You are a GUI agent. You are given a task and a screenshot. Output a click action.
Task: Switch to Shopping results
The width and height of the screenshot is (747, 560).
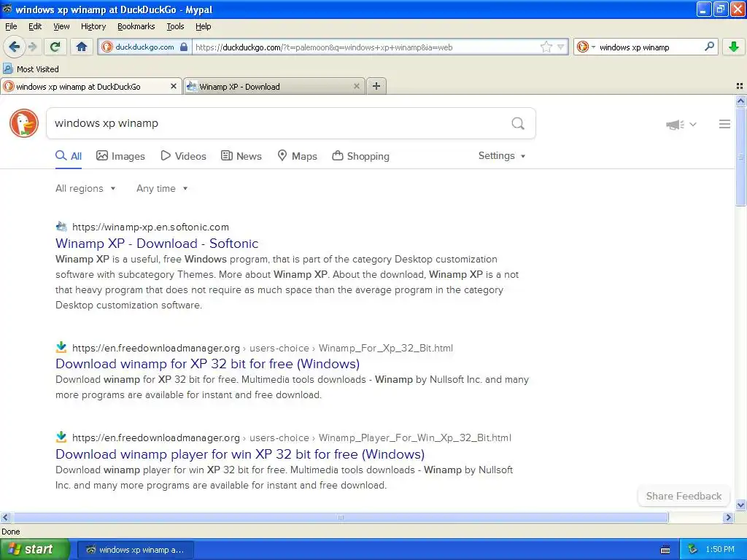(x=360, y=156)
